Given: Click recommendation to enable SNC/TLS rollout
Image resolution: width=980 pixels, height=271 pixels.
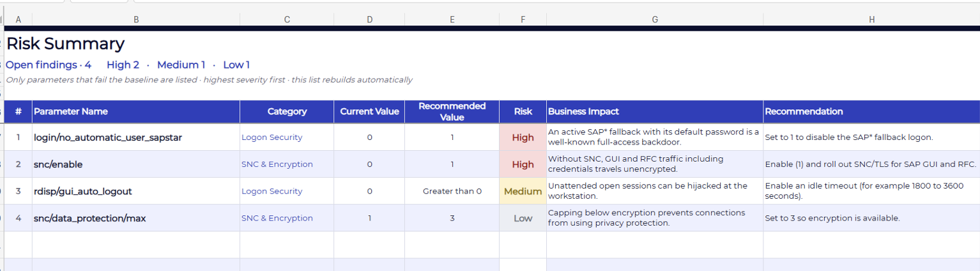Looking at the screenshot, I should pos(871,164).
